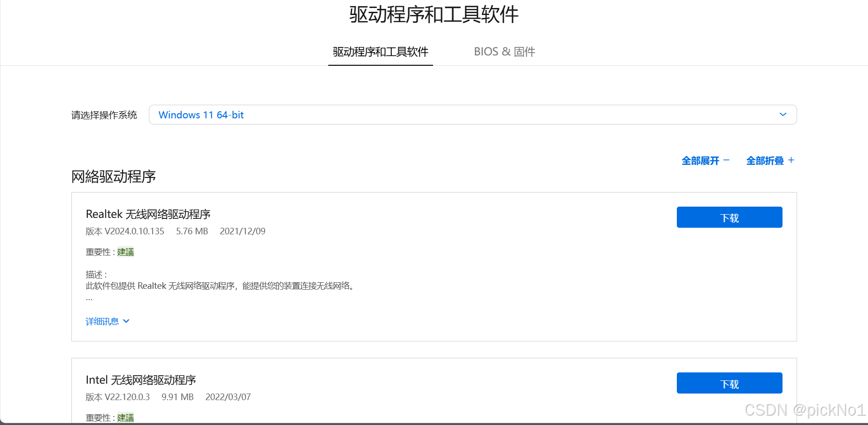This screenshot has height=425, width=868.
Task: Click the date 2021/12/09
Action: [x=242, y=231]
